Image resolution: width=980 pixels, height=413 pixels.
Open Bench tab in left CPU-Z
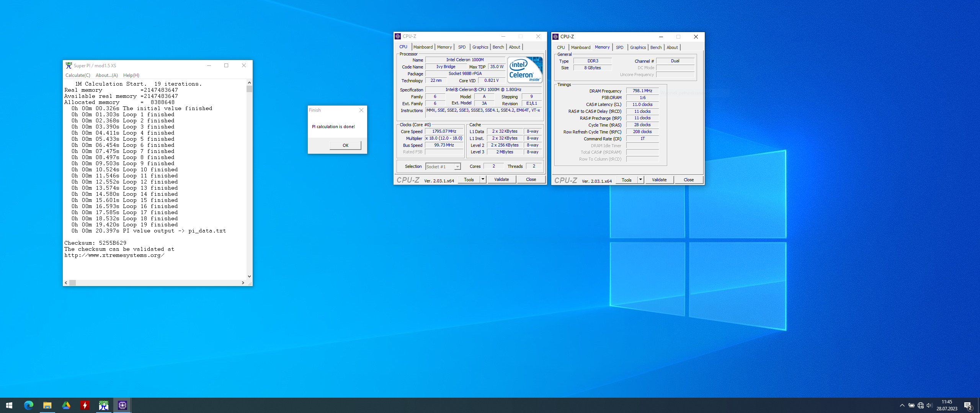(498, 47)
